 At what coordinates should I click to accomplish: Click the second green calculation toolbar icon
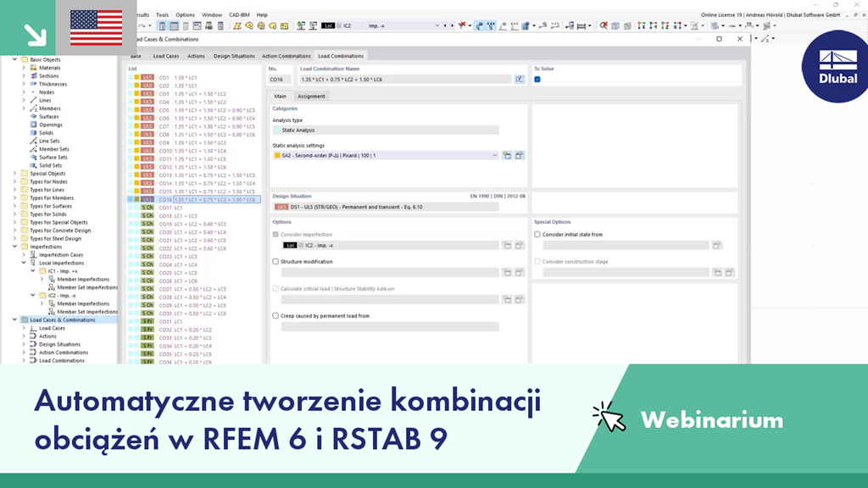313,26
